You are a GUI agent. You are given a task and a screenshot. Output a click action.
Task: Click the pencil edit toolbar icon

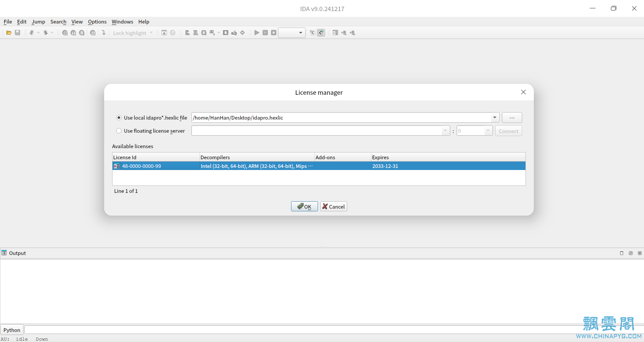(x=234, y=33)
